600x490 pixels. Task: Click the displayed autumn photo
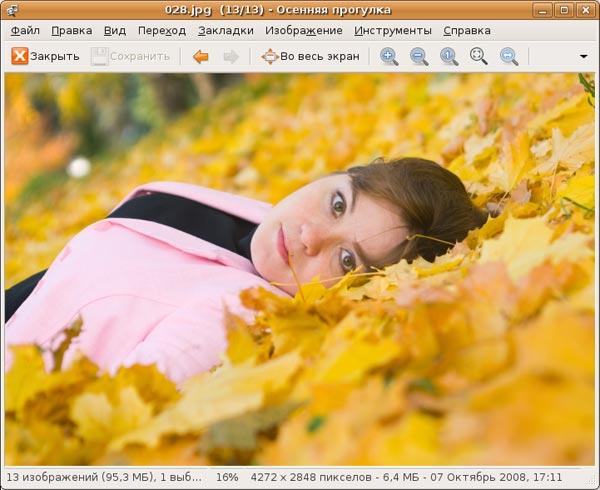(300, 269)
